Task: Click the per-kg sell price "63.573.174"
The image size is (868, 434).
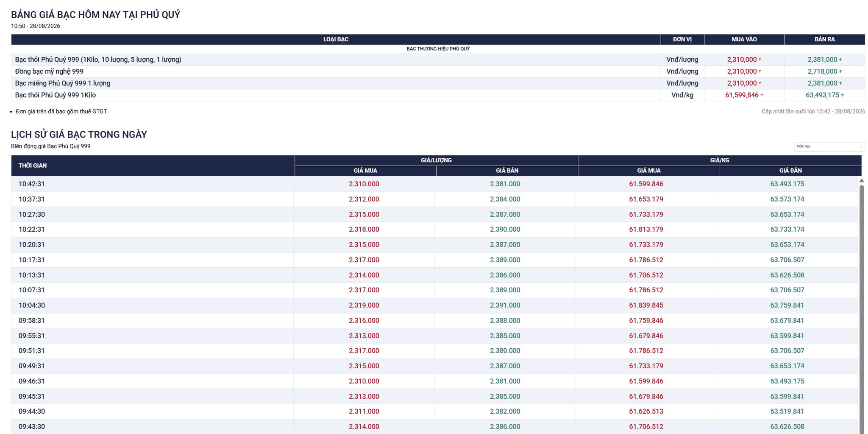Action: (787, 199)
